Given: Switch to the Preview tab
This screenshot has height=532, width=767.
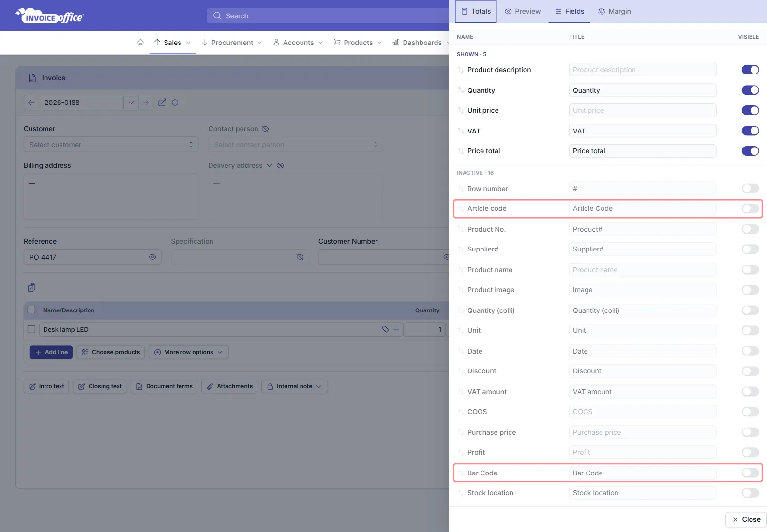Looking at the screenshot, I should tap(523, 11).
